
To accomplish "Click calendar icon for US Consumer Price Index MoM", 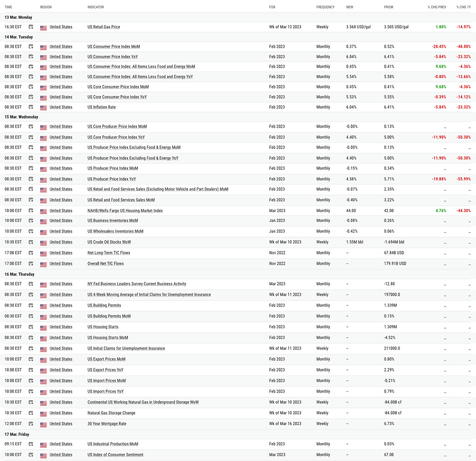I will (x=31, y=46).
